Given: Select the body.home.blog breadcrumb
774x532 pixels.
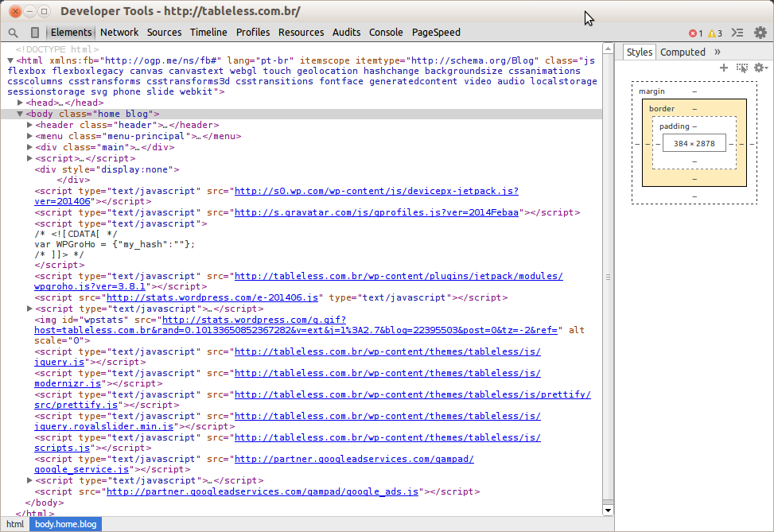Looking at the screenshot, I should pyautogui.click(x=66, y=524).
